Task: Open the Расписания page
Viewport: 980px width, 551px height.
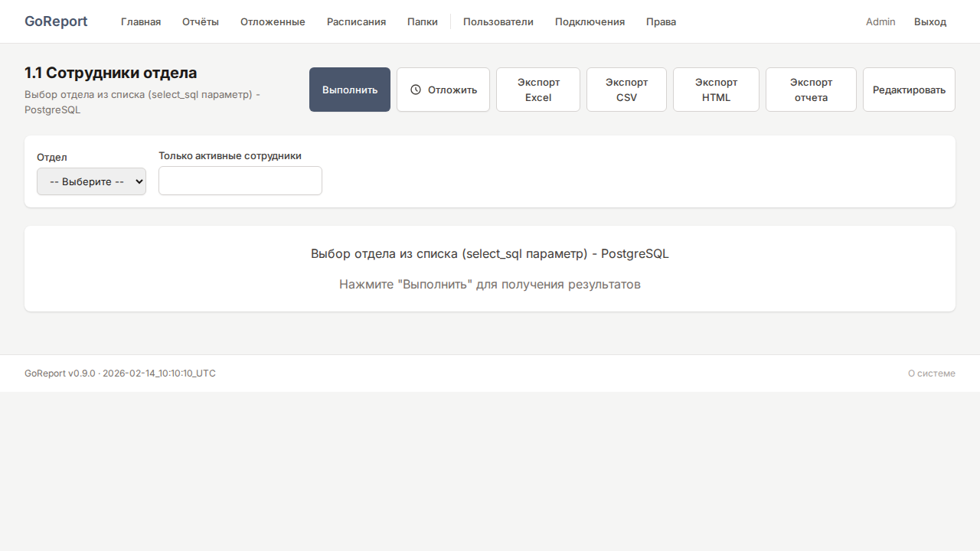Action: pyautogui.click(x=356, y=21)
